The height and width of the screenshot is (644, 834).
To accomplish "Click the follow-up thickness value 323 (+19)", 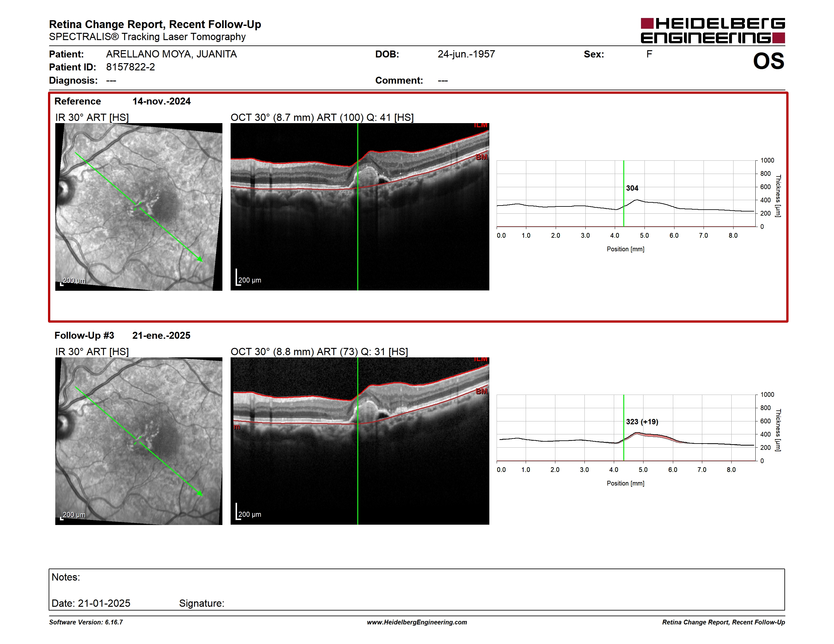I will pos(642,421).
